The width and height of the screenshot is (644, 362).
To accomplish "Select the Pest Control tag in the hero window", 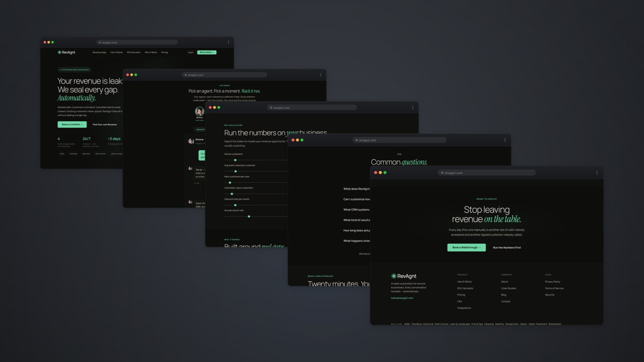I will (x=100, y=154).
